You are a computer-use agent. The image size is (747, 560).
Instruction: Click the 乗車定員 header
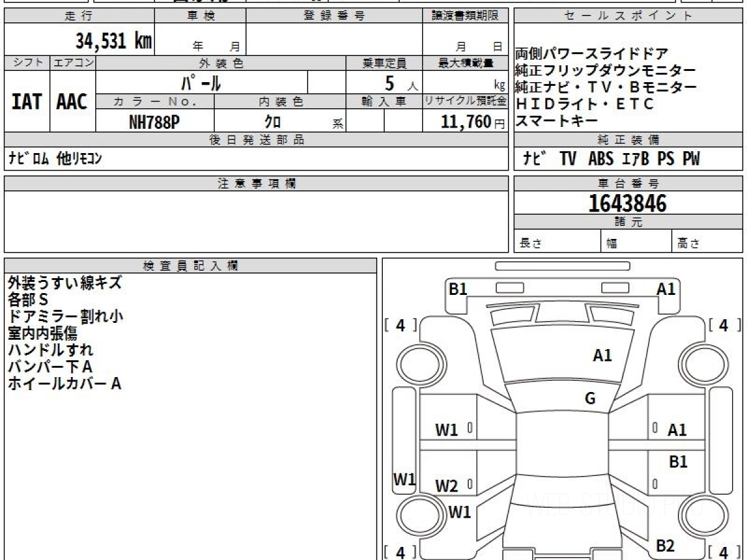coord(384,63)
